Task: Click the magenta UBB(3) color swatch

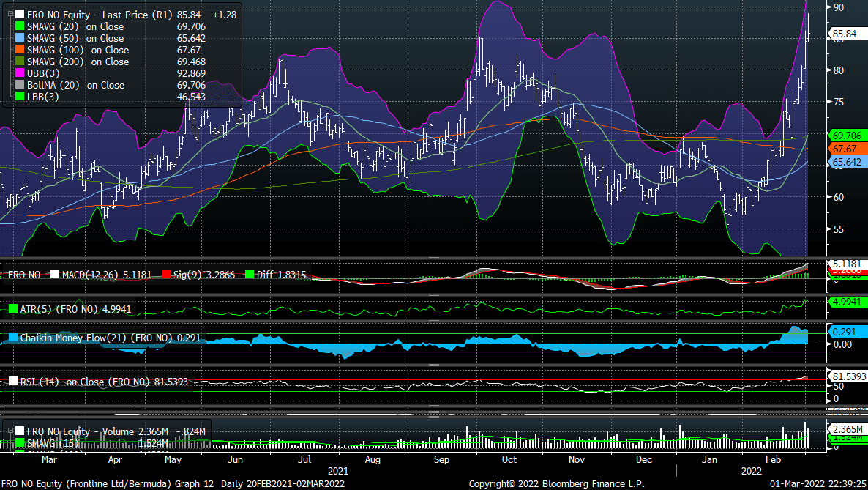Action: [x=19, y=73]
